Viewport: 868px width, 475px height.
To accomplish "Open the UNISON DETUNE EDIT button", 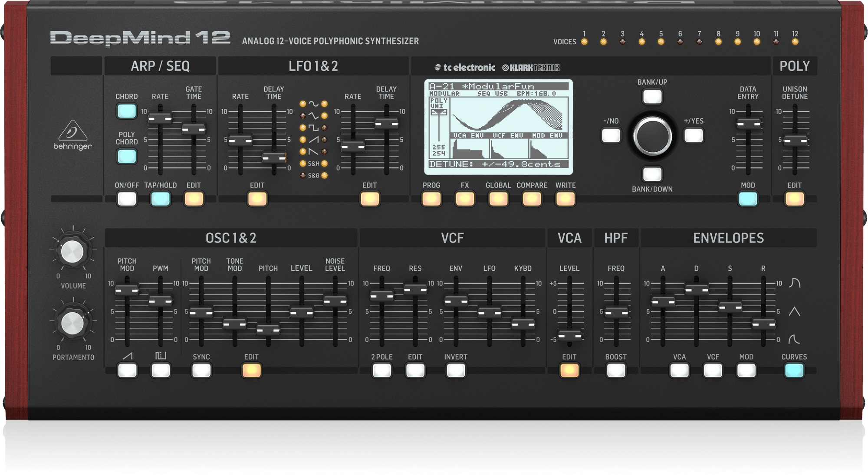I will [x=794, y=199].
